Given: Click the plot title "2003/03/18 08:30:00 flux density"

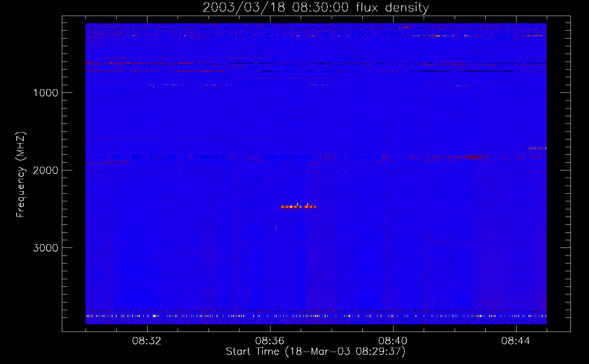Looking at the screenshot, I should [316, 8].
